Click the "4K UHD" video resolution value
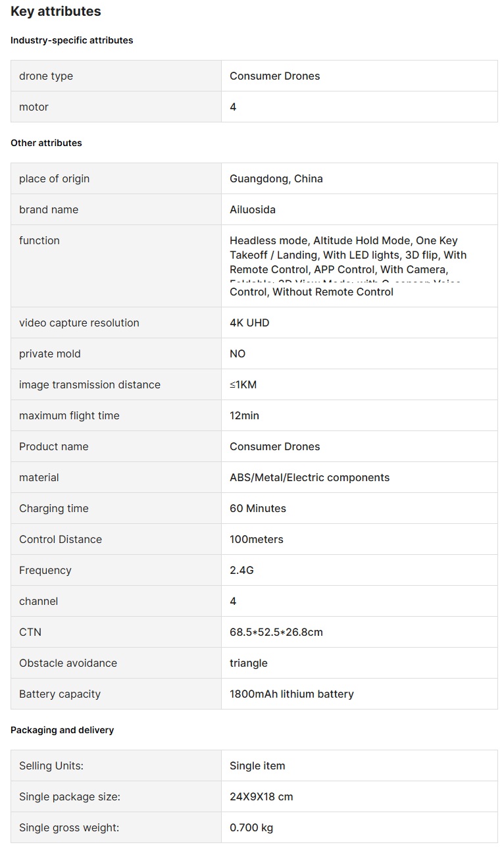504x853 pixels. (249, 323)
